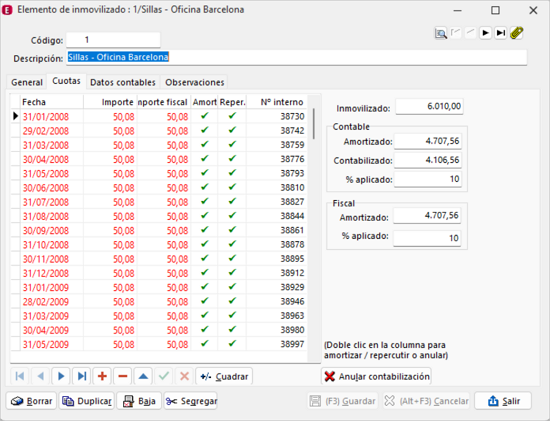Click the Código input field
This screenshot has width=550, height=421.
pyautogui.click(x=113, y=40)
